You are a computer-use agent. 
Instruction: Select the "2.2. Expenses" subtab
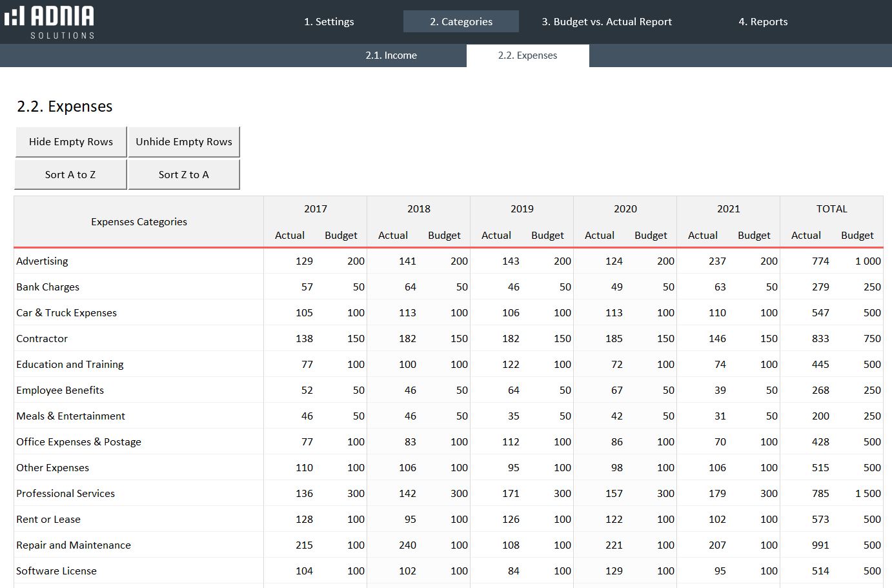[527, 56]
